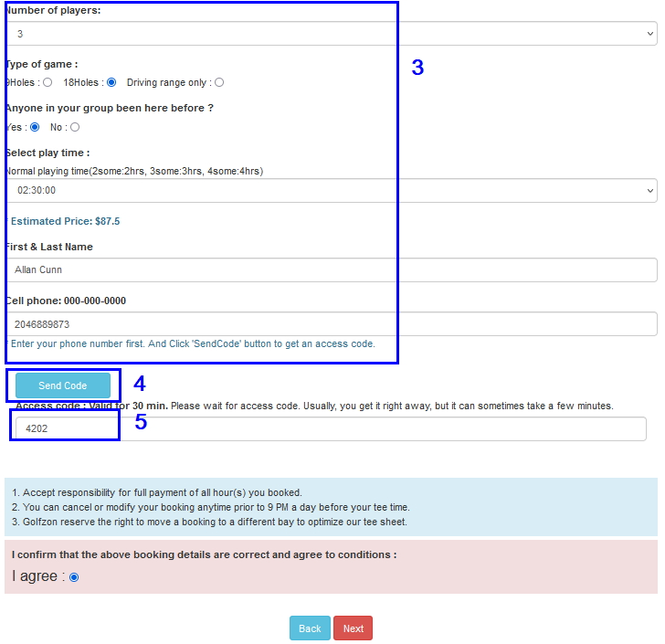665x644 pixels.
Task: Focus the Cell phone number input
Action: click(332, 323)
